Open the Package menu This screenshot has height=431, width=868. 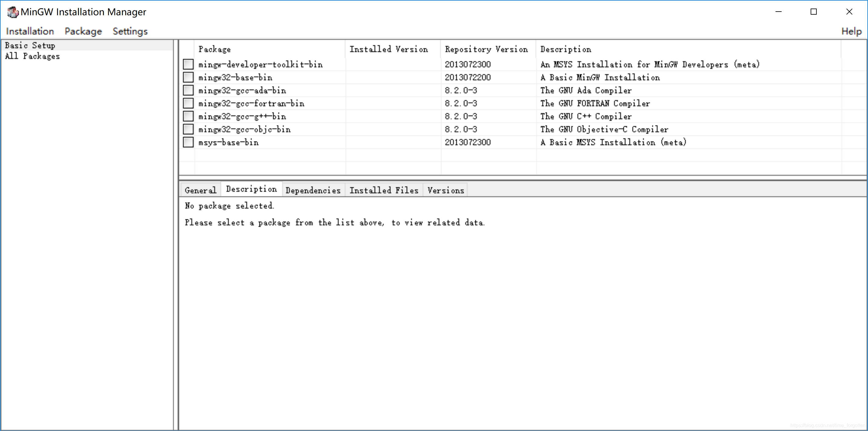click(x=82, y=31)
